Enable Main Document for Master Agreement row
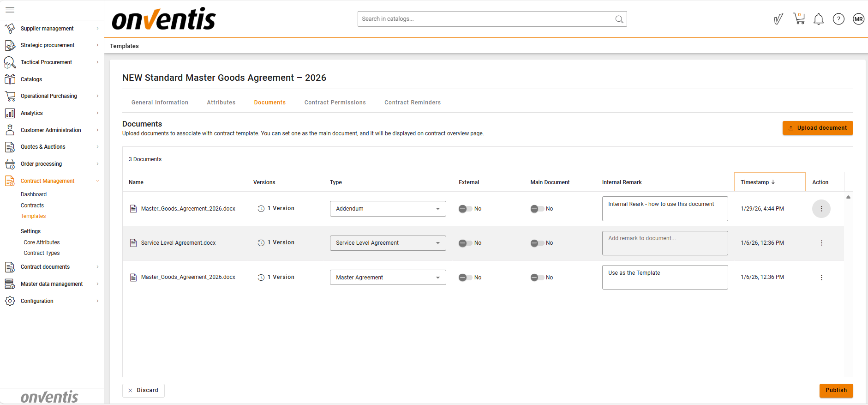The height and width of the screenshot is (405, 868). [537, 278]
